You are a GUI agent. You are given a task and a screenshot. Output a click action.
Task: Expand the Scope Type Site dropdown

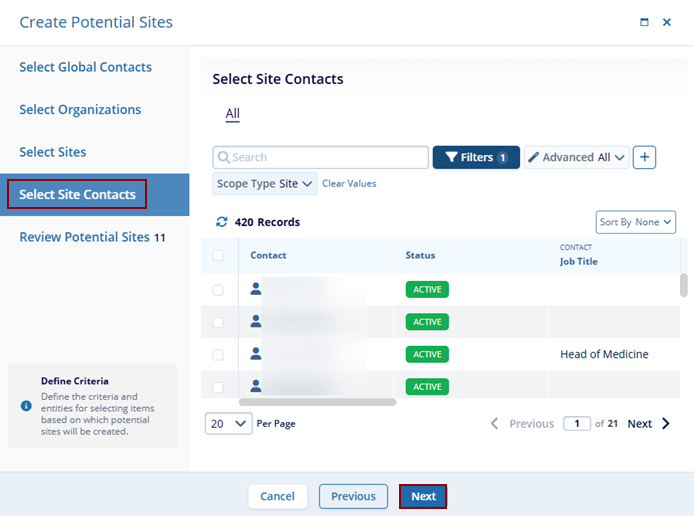click(x=265, y=184)
